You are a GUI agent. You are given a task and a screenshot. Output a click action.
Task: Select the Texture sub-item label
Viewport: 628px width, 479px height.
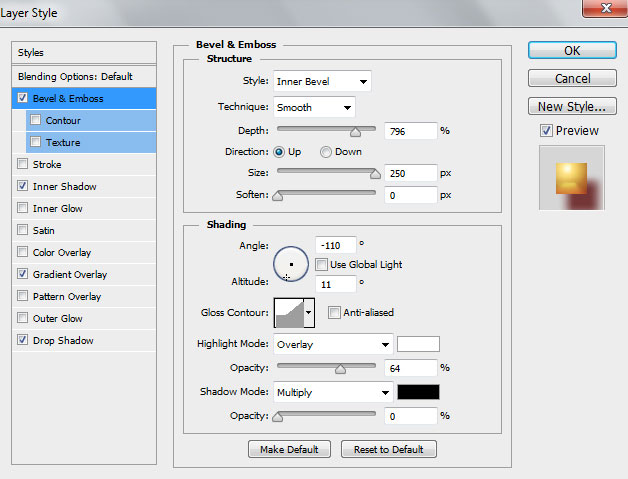(x=63, y=143)
